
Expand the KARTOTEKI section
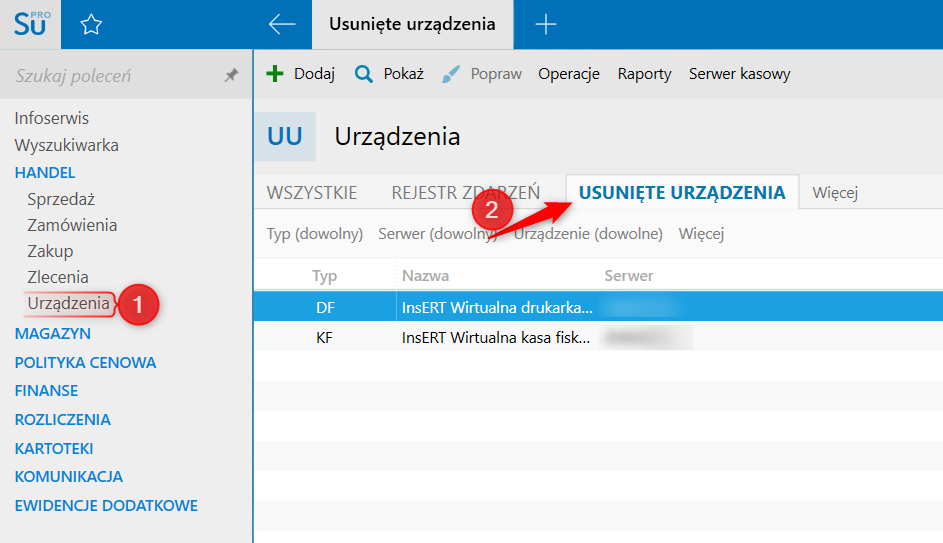(54, 448)
